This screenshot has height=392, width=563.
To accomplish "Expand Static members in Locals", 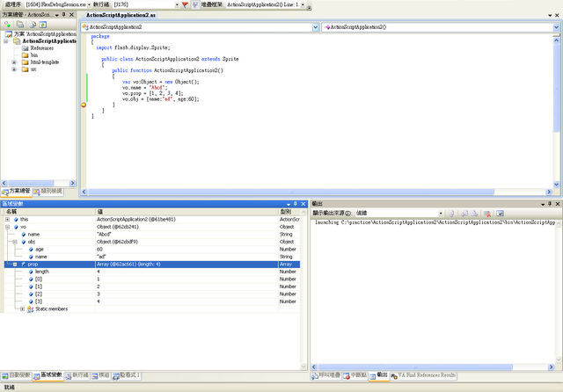I will point(22,309).
